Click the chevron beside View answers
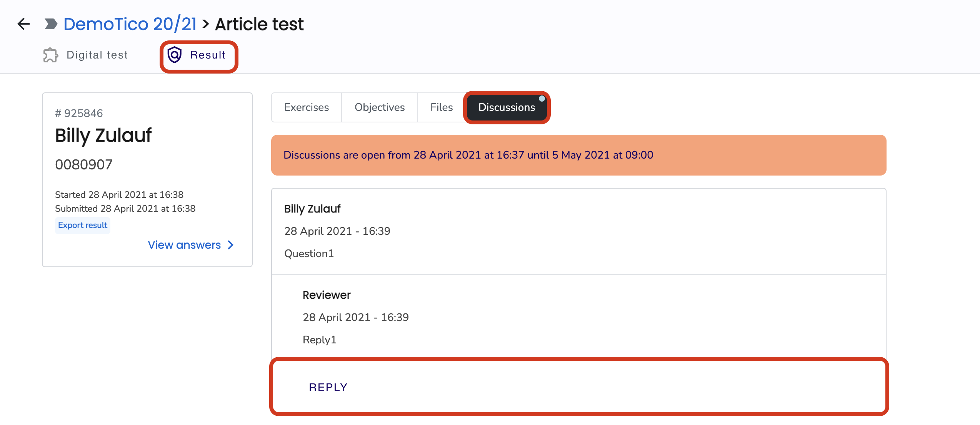Screen dimensions: 980x425 (230, 245)
